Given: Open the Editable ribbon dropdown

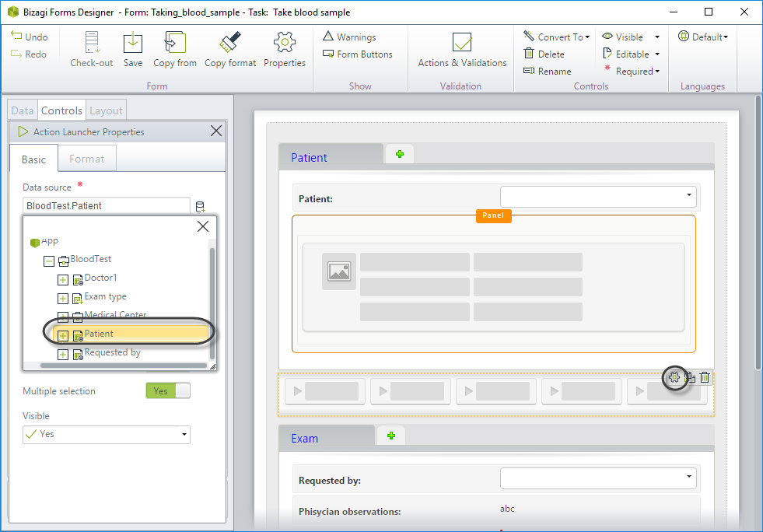Looking at the screenshot, I should click(631, 54).
